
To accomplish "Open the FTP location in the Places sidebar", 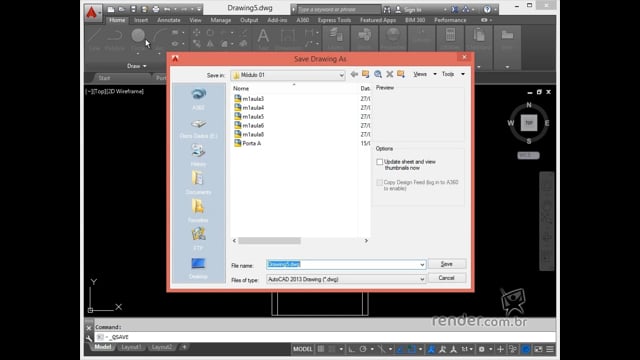I will coord(198,239).
